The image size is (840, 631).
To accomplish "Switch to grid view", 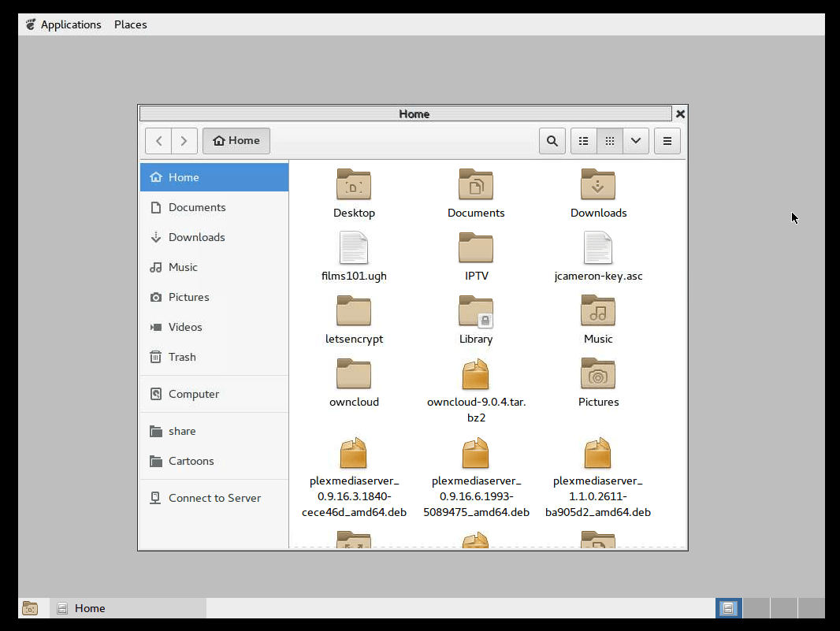I will [x=609, y=140].
